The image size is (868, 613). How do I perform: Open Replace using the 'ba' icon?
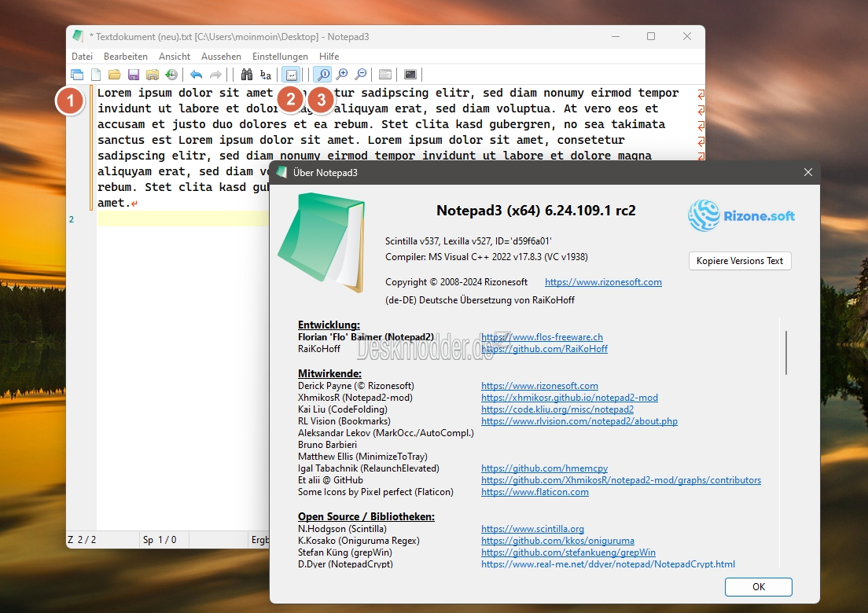[x=266, y=74]
